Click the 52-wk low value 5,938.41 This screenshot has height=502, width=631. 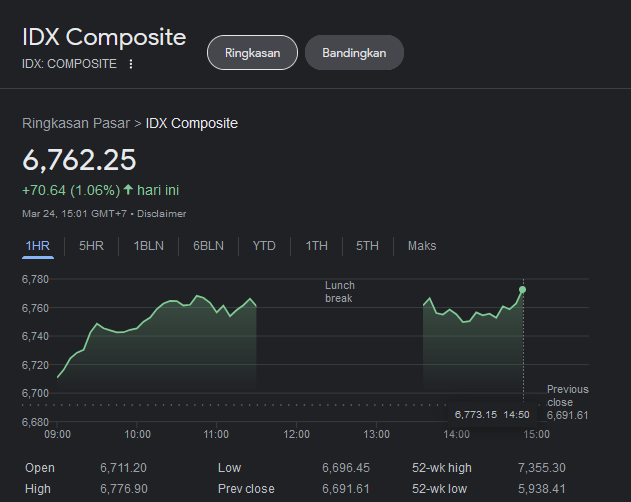coord(542,489)
